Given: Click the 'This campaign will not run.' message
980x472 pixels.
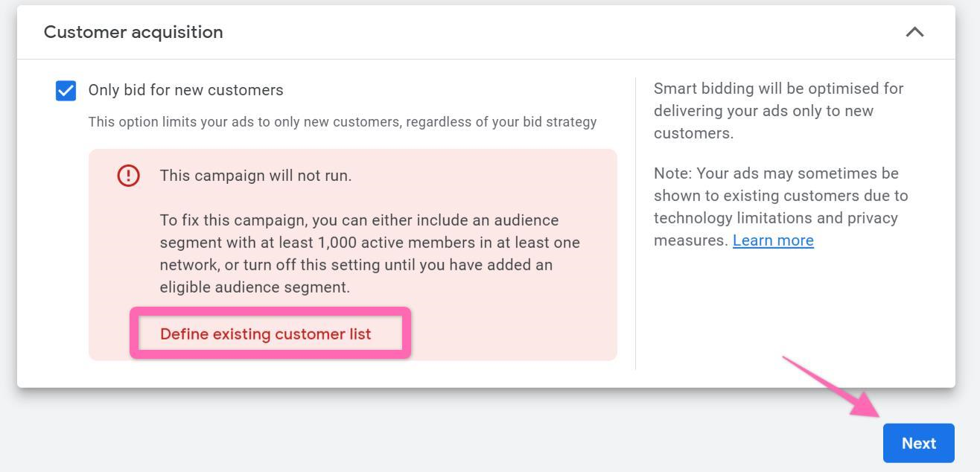Looking at the screenshot, I should pyautogui.click(x=255, y=176).
